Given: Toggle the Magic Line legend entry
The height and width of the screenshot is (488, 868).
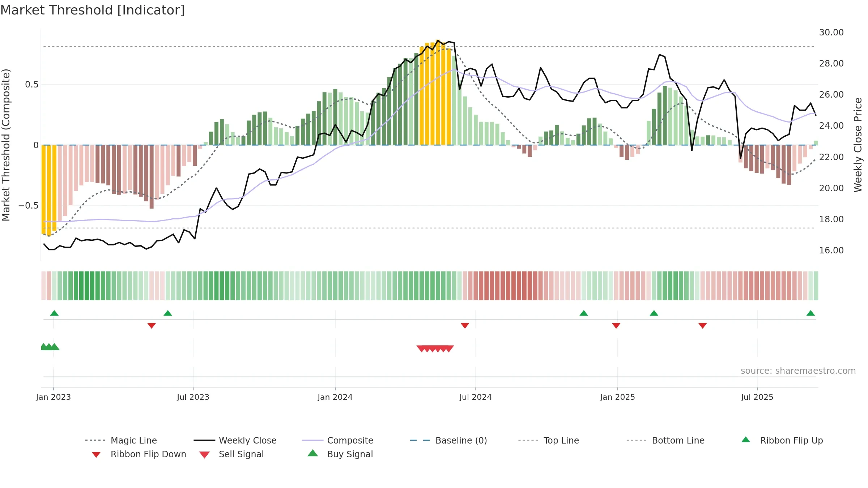Looking at the screenshot, I should (121, 440).
